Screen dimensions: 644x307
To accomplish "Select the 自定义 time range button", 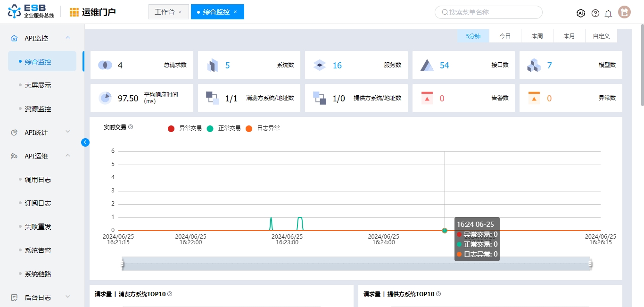I will coord(601,36).
